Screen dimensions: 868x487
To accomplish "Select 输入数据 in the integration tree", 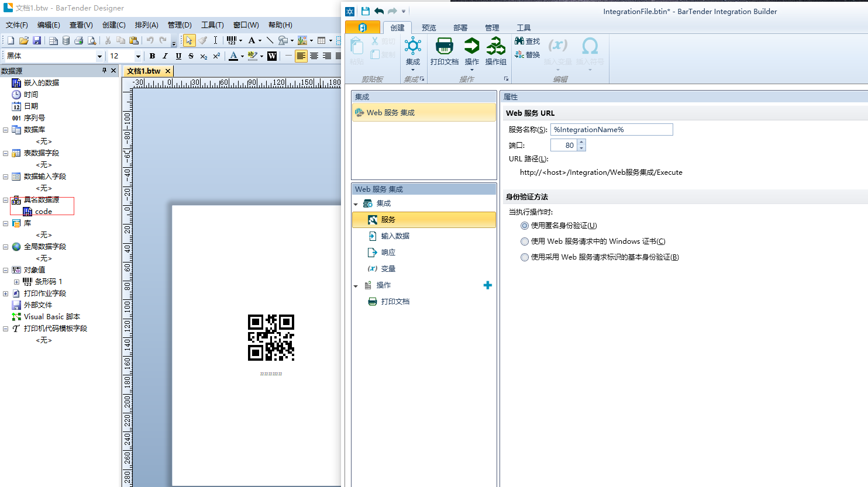I will 395,236.
